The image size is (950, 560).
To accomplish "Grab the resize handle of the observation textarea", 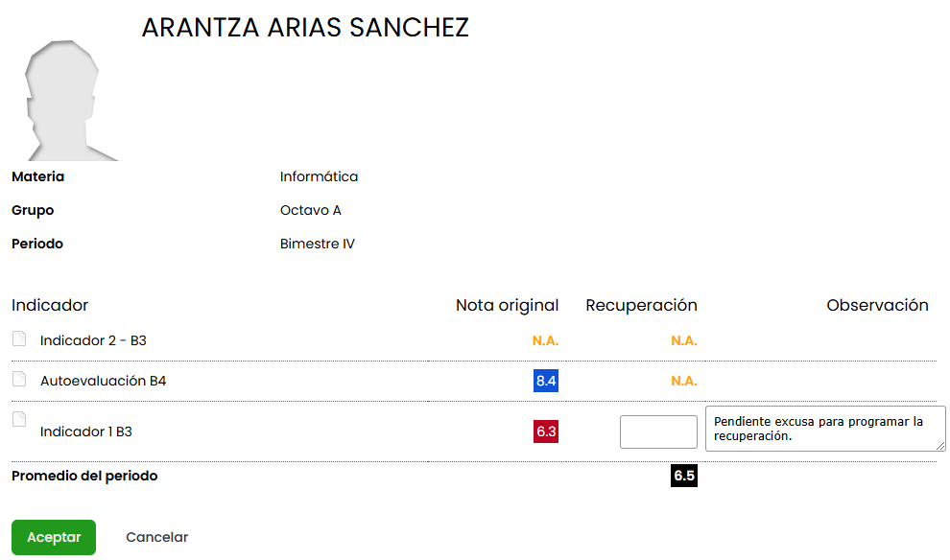I will [x=940, y=446].
